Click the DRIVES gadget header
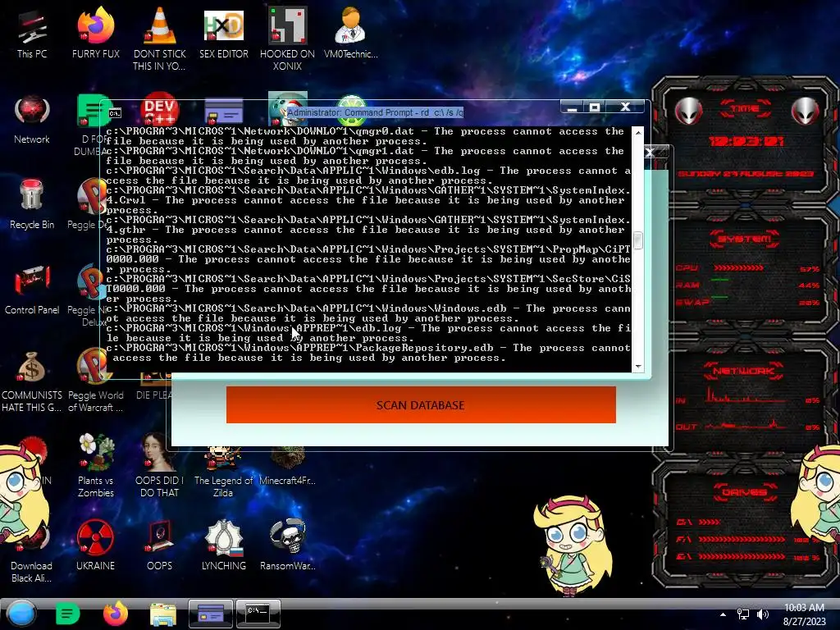 tap(745, 492)
